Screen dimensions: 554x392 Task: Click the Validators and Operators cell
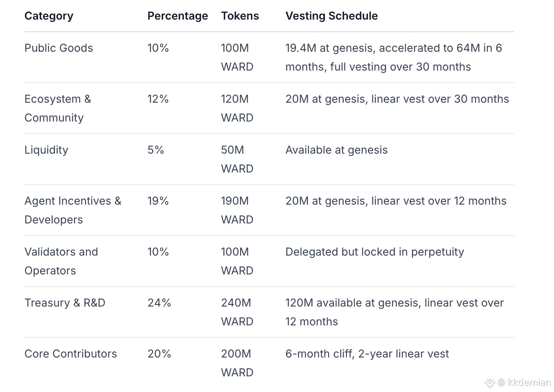61,261
